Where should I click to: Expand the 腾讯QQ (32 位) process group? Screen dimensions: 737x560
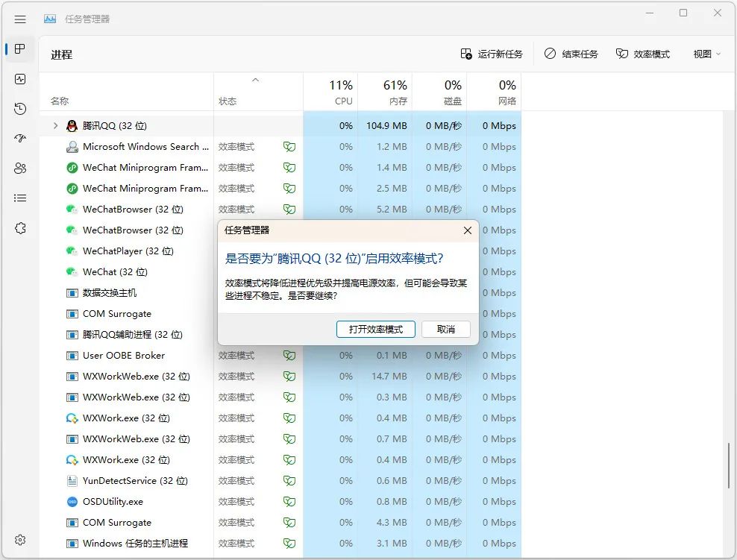(55, 126)
